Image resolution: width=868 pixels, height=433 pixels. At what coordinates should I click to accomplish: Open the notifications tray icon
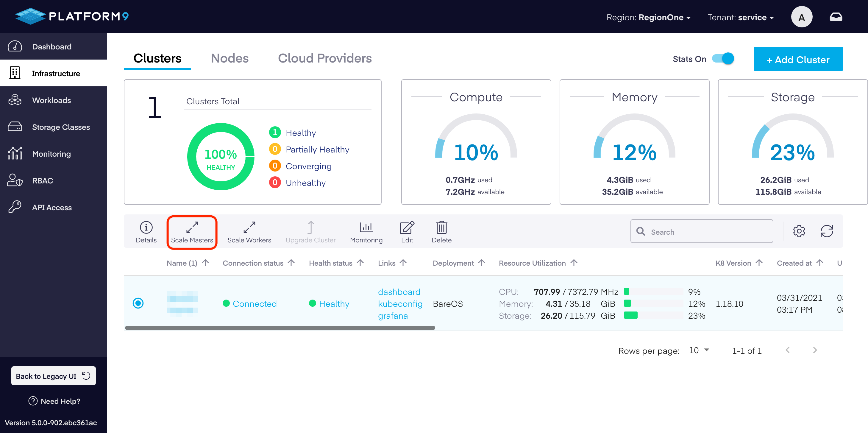836,17
